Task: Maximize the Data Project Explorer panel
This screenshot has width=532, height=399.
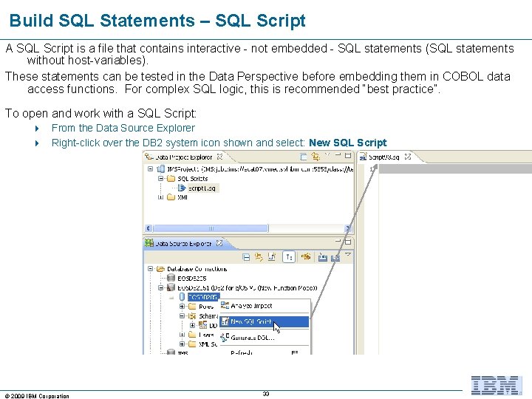Action: 348,155
